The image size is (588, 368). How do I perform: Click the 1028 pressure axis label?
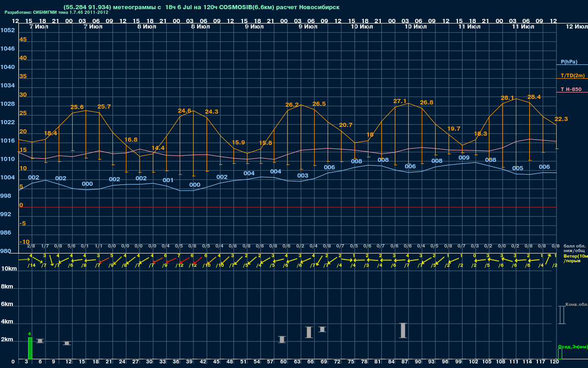(7, 104)
